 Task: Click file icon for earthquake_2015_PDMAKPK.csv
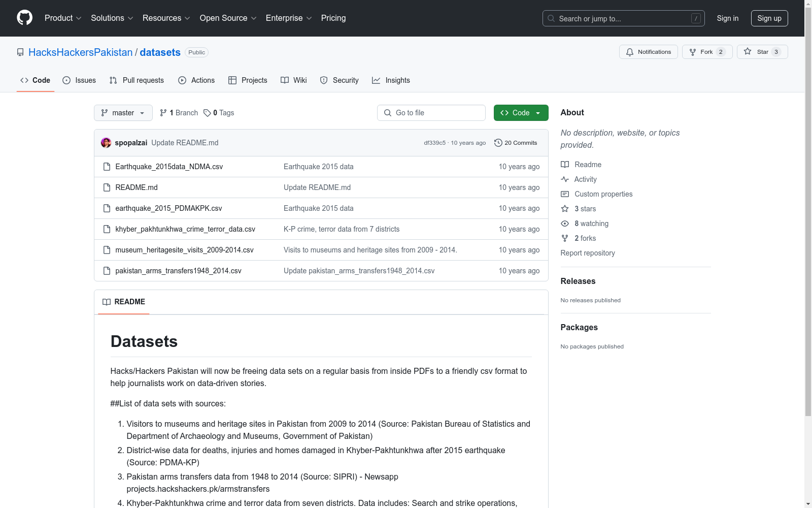coord(107,208)
